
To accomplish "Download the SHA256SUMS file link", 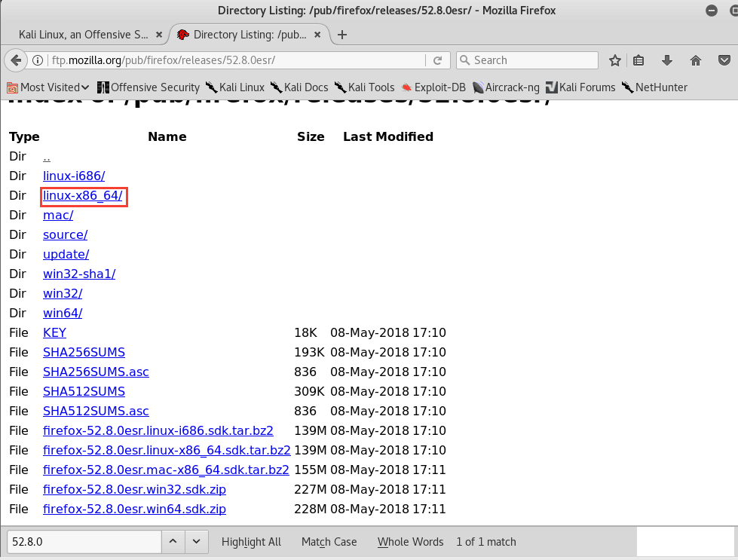I will [84, 353].
